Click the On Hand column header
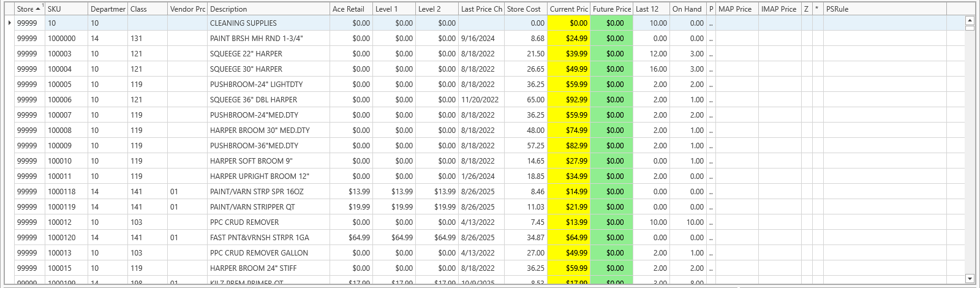Screen dimensions: 980x288 (688, 9)
